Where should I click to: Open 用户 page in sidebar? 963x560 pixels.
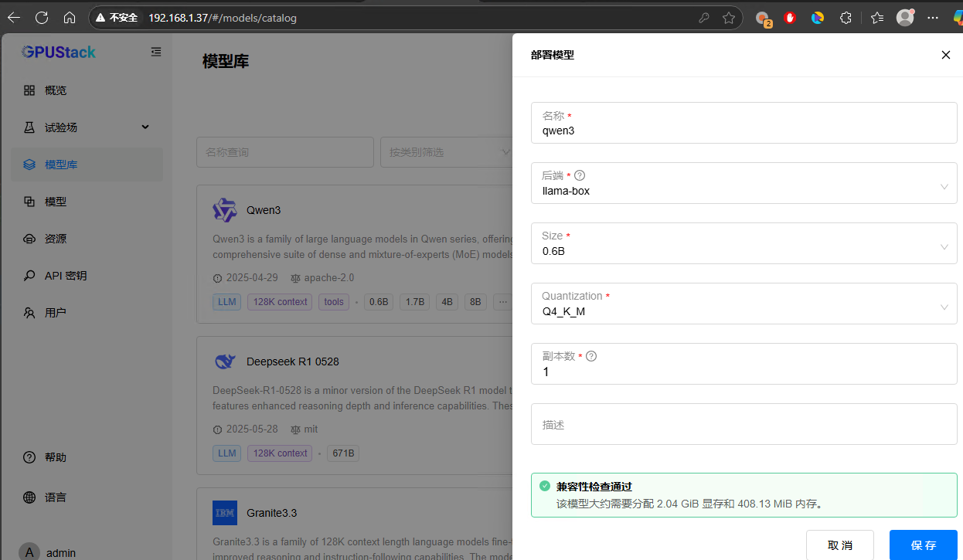tap(87, 313)
